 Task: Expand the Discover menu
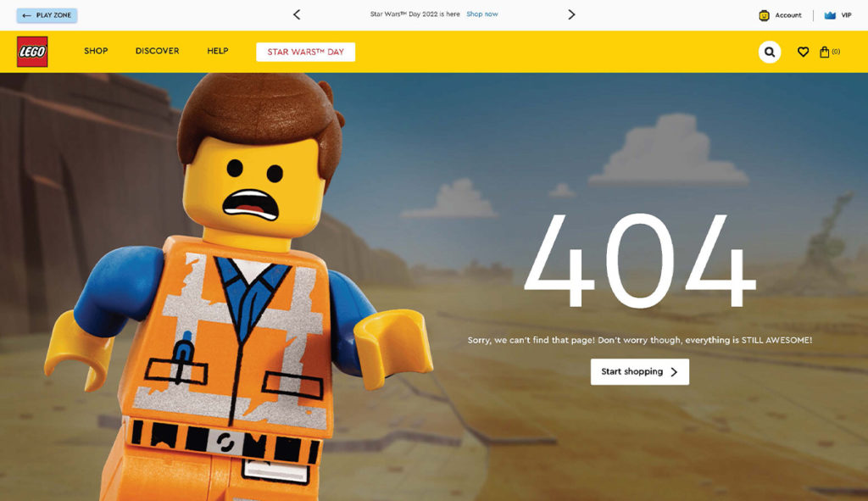157,51
